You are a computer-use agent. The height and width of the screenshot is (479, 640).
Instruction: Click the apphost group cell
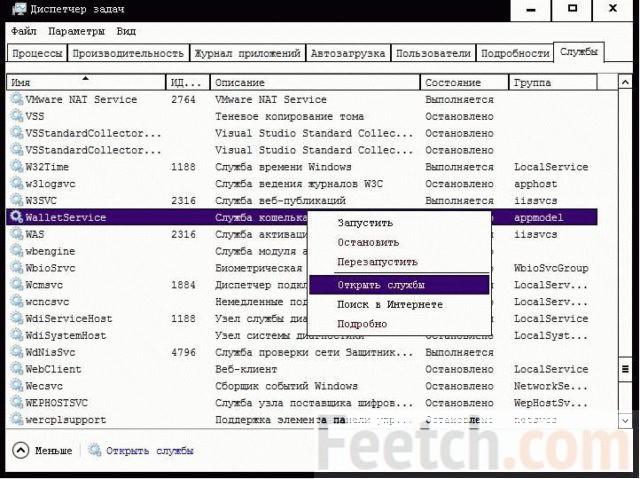536,184
